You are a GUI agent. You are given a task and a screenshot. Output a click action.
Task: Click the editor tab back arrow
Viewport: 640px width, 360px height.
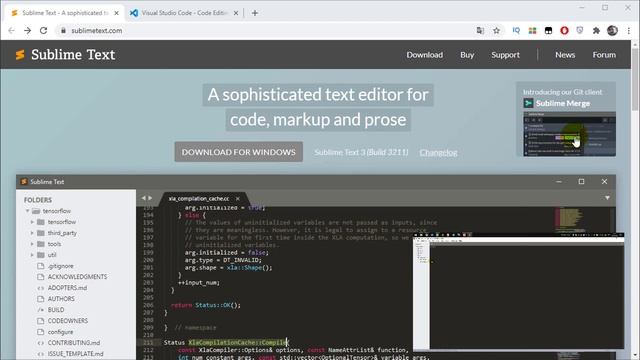143,198
